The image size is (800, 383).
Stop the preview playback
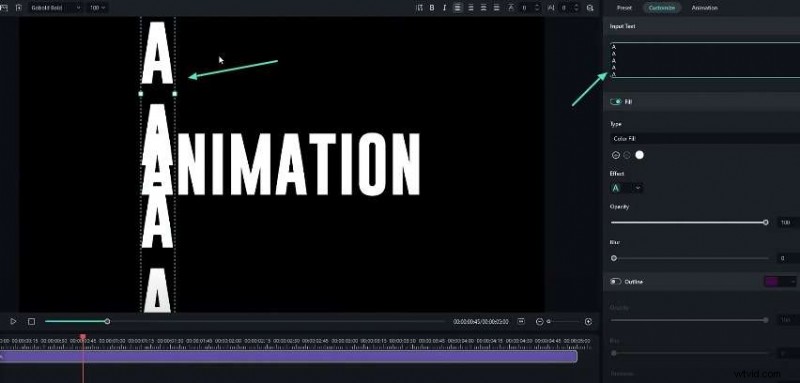(31, 321)
